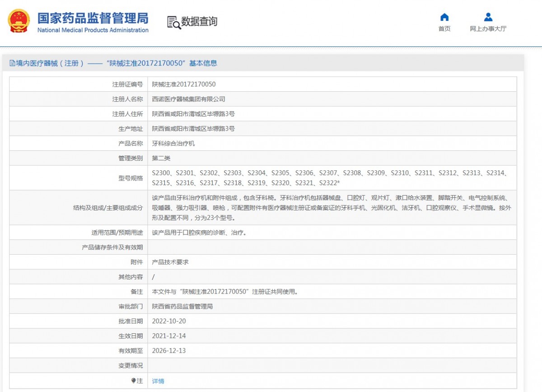Image resolution: width=542 pixels, height=392 pixels.
Task: Click the 第二类 management category value
Action: [x=161, y=159]
